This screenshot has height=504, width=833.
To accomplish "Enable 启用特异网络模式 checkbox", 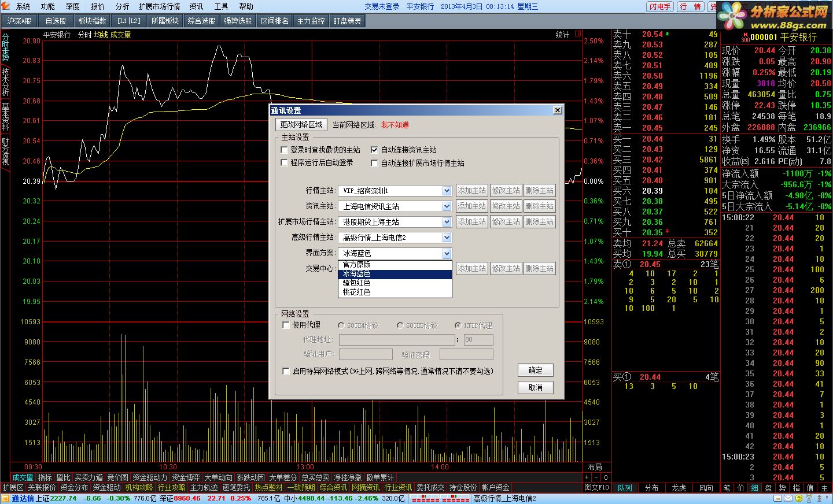I will point(286,371).
